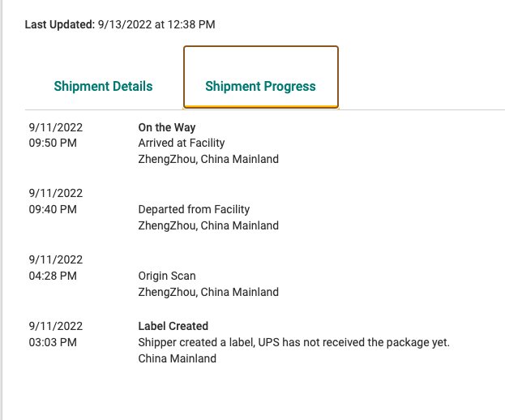Click ZhengZhou location under Departed from Facility
Viewport: 505px width, 420px height.
tap(208, 225)
